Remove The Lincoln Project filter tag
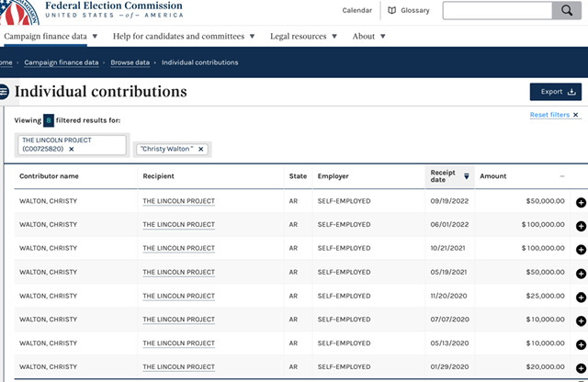588x382 pixels. [x=72, y=149]
